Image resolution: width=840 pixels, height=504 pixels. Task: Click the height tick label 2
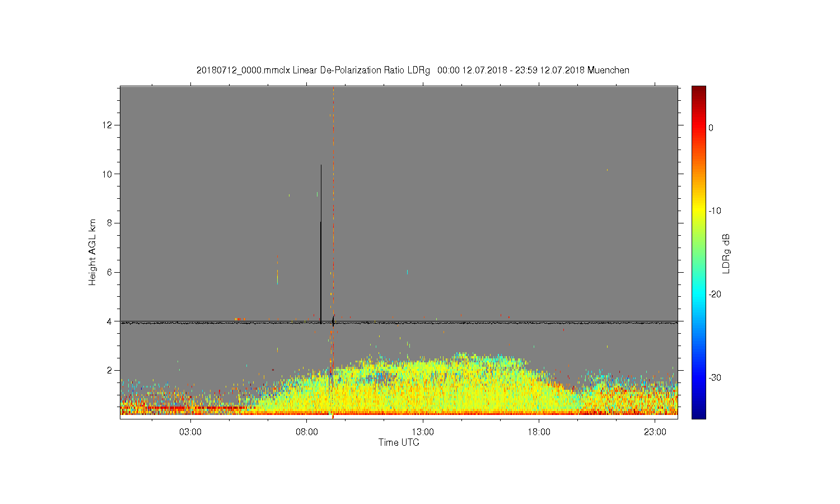pos(109,371)
